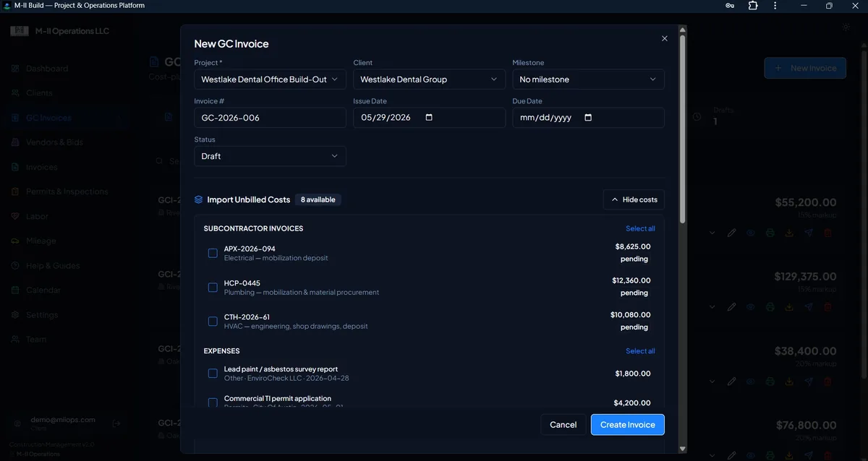
Task: Open Vendors & Bids in the sidebar
Action: (55, 142)
